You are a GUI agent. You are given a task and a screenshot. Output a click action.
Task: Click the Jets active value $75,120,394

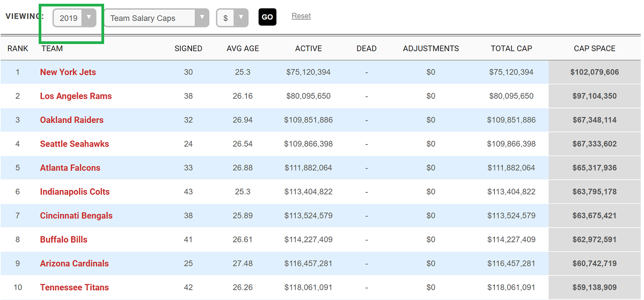309,72
